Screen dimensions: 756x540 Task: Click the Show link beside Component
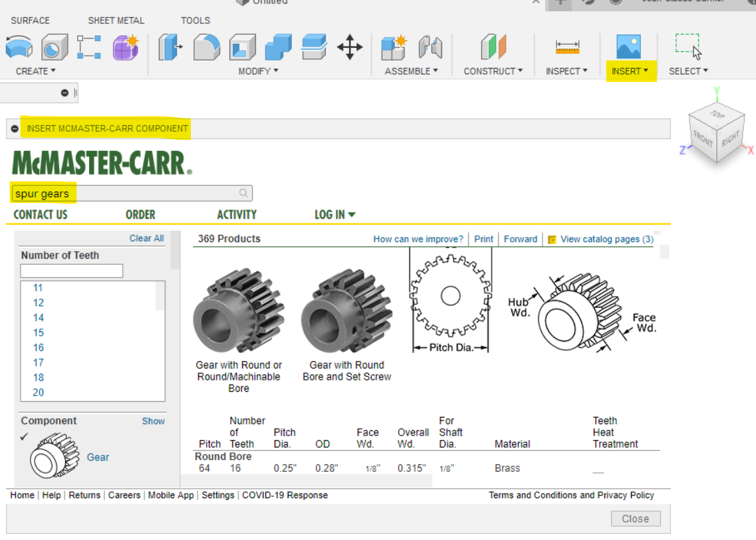pos(154,421)
